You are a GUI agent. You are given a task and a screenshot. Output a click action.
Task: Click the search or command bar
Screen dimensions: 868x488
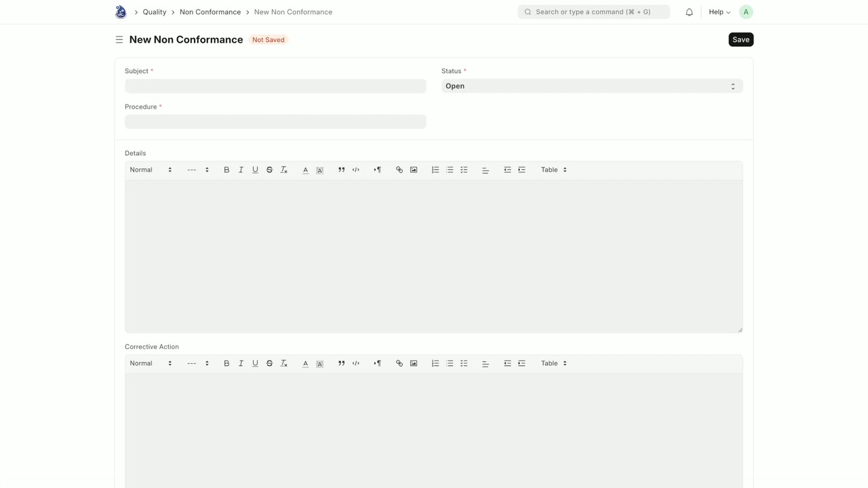point(593,12)
